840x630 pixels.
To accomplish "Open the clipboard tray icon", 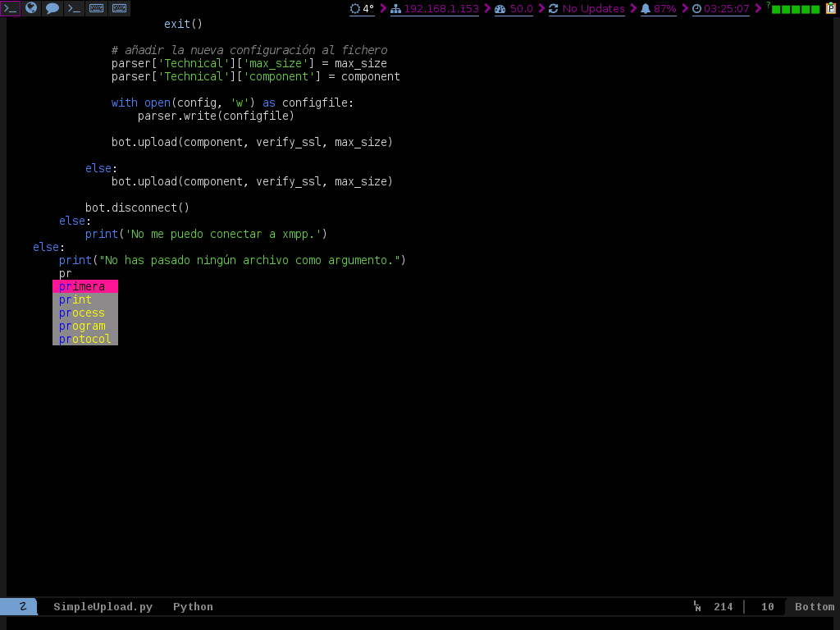I will pyautogui.click(x=831, y=8).
